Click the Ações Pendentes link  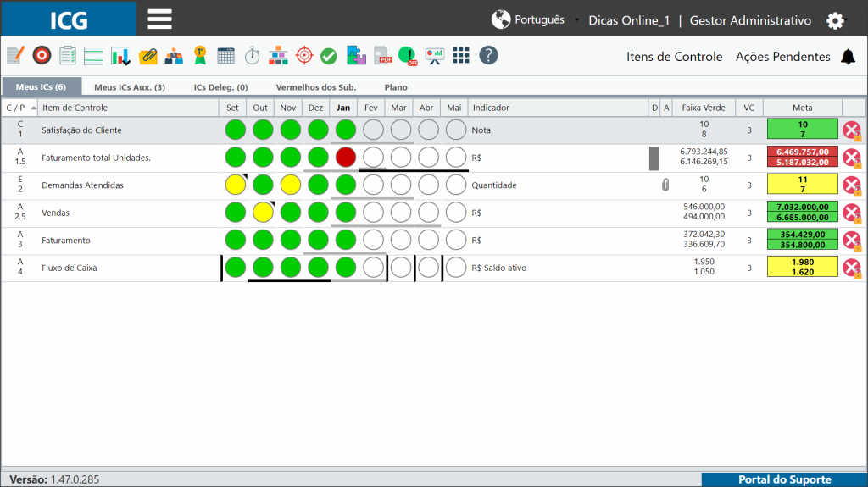click(782, 57)
